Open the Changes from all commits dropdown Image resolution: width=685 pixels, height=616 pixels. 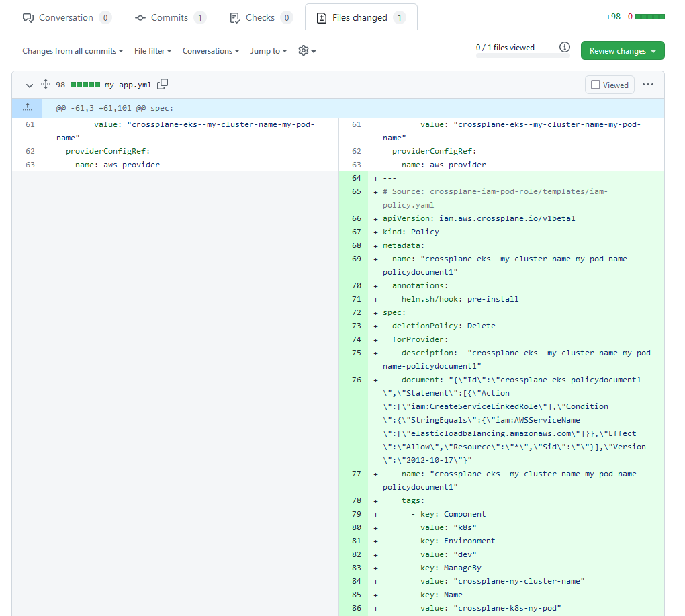click(73, 51)
